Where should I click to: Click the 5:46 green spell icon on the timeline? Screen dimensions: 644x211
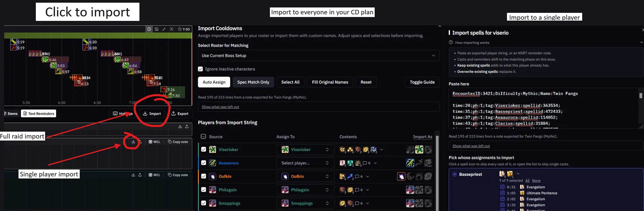click(x=45, y=60)
